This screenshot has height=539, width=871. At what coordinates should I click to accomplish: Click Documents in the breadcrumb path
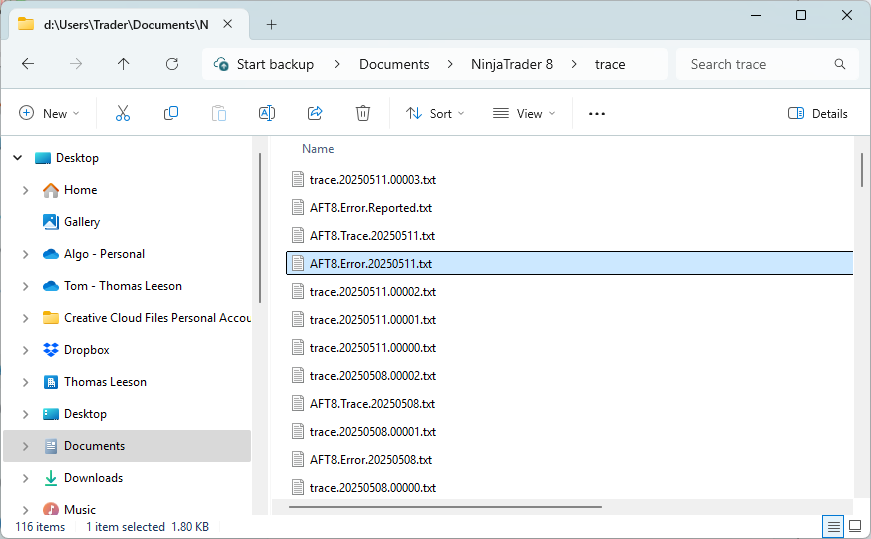tap(394, 64)
